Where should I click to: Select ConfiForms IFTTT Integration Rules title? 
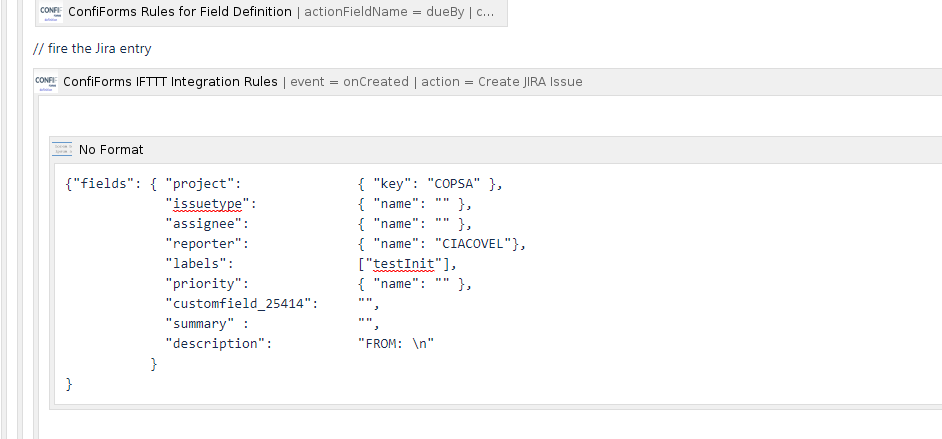(x=170, y=82)
